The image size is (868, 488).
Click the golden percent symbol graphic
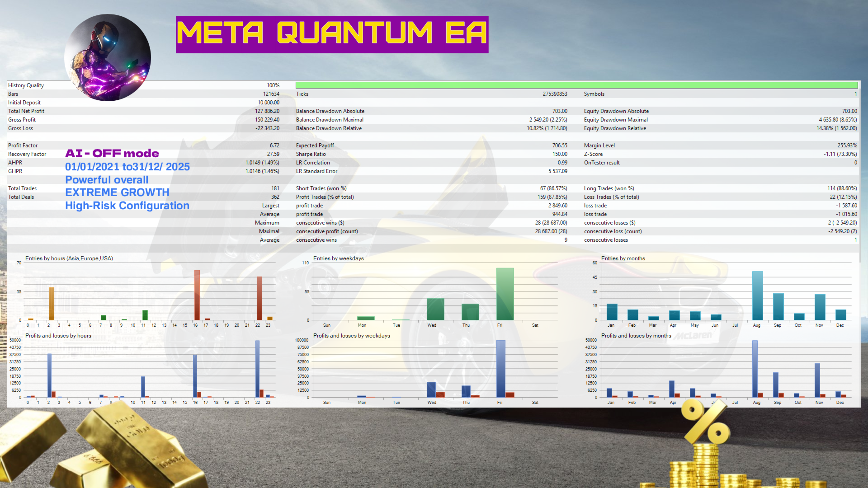point(705,420)
